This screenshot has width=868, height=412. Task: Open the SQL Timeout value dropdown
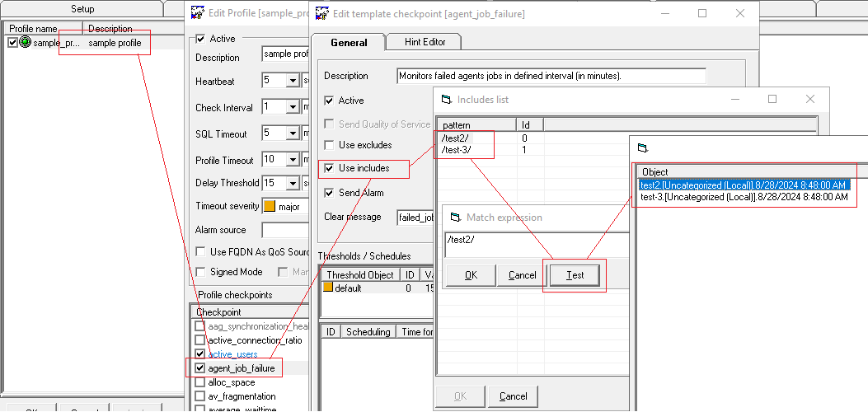coord(293,133)
